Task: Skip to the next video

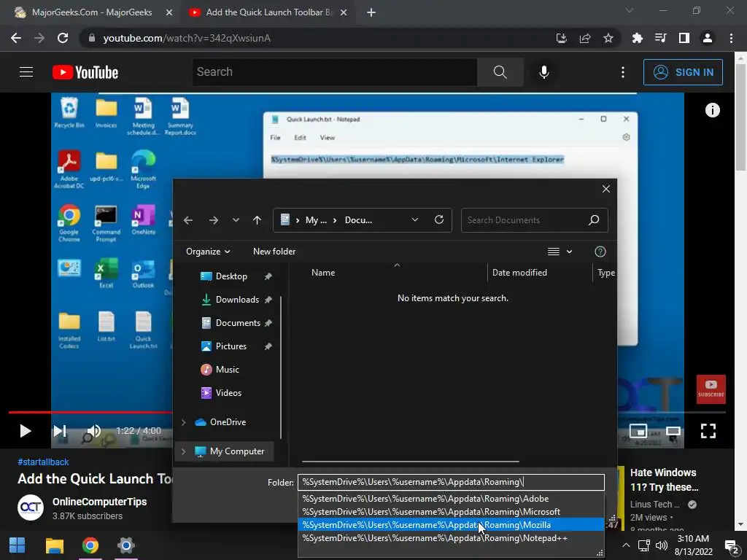Action: (x=60, y=431)
